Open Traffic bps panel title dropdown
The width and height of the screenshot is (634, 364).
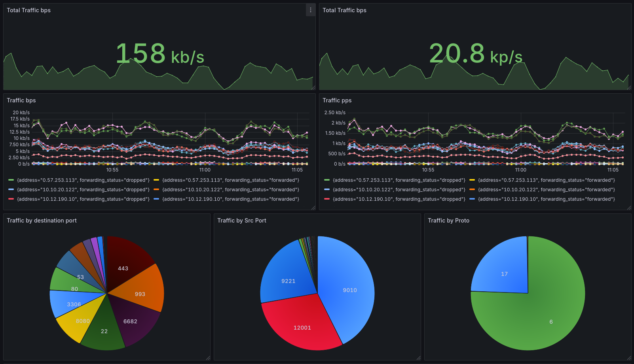(21, 100)
